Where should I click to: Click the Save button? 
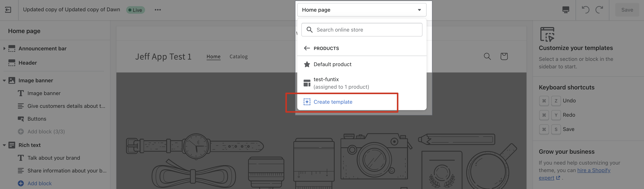[627, 10]
